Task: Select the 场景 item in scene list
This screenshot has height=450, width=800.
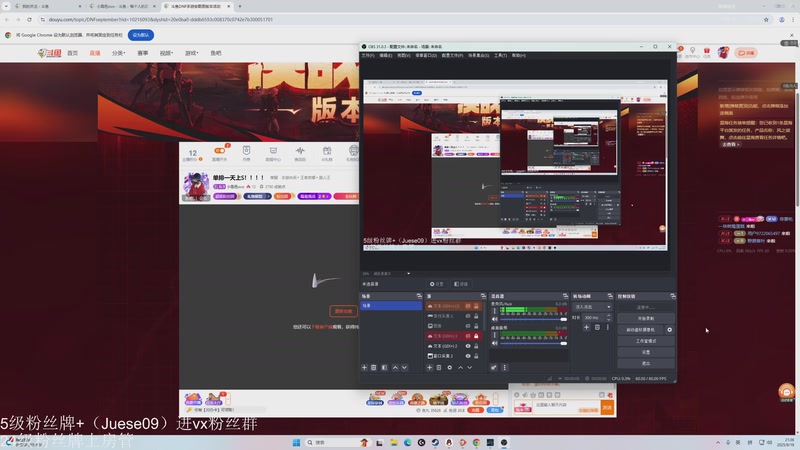Action: pos(391,306)
